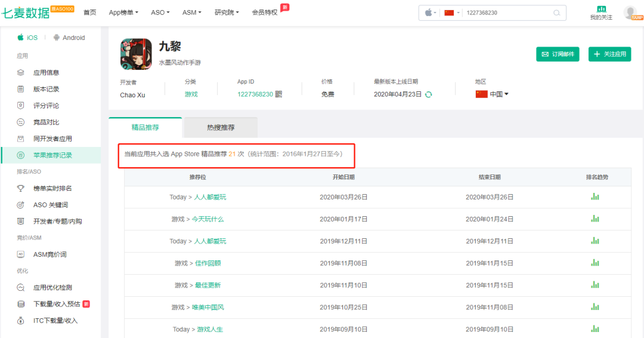Click the 排名趋势 column header
The width and height of the screenshot is (644, 338).
(x=597, y=177)
